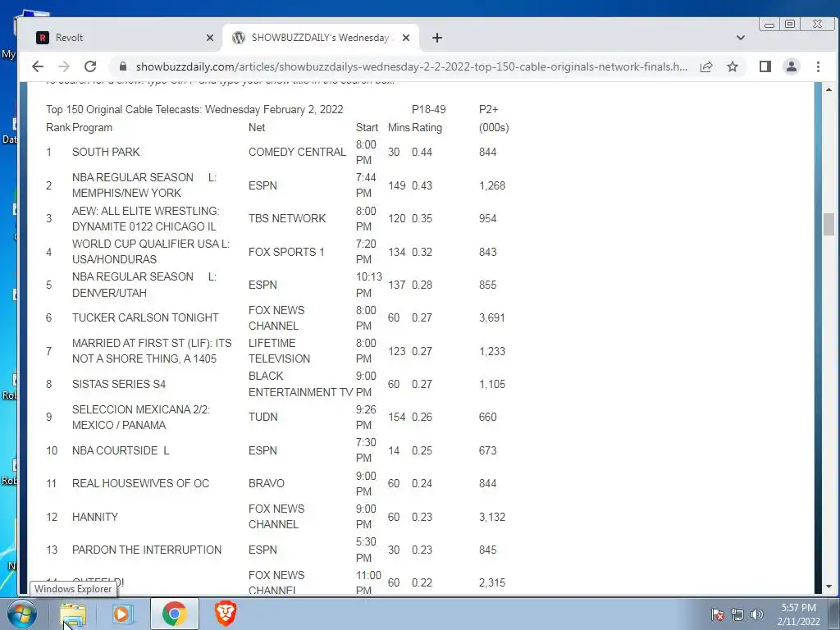This screenshot has height=630, width=840.
Task: Select the SHOWBUZZDAILY's Wednesday tab
Action: point(321,38)
